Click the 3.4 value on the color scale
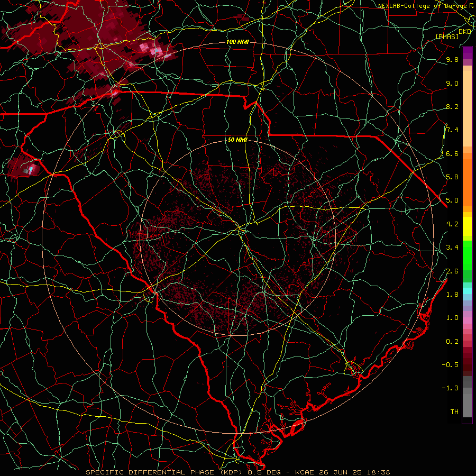Viewport: 476px width, 476px height. (452, 248)
